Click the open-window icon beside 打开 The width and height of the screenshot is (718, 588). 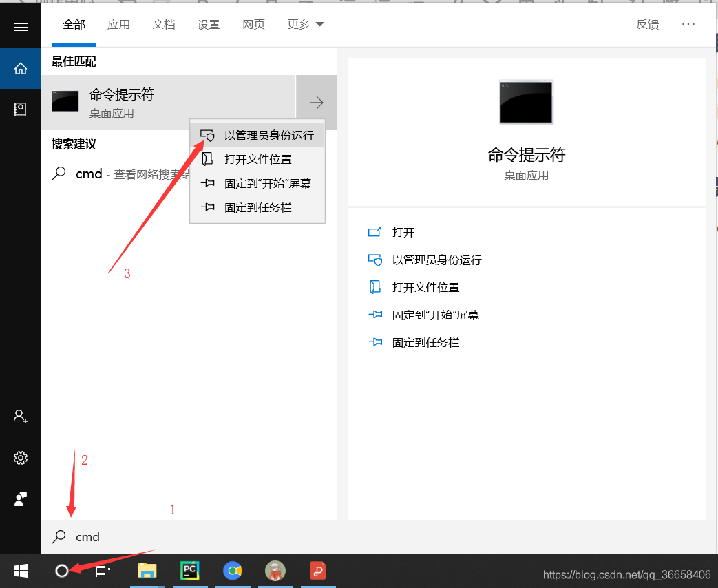tap(375, 232)
